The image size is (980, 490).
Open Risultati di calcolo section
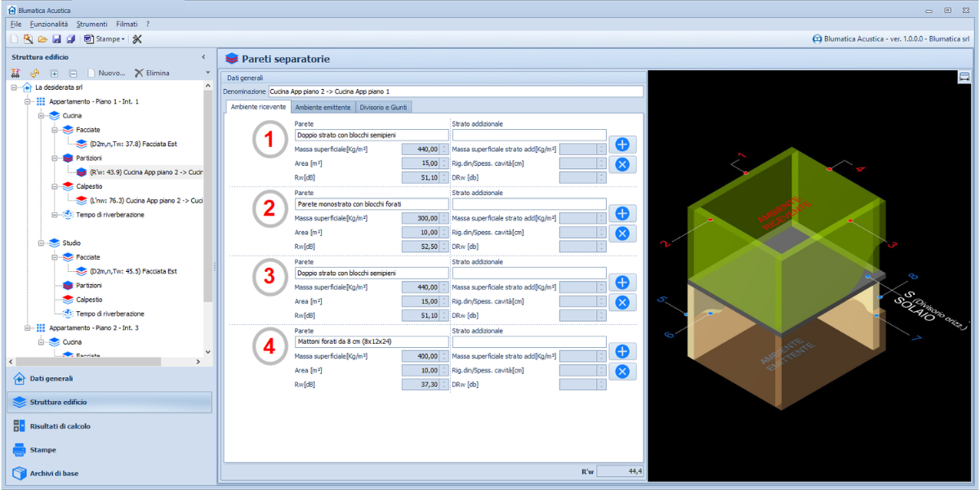click(60, 425)
